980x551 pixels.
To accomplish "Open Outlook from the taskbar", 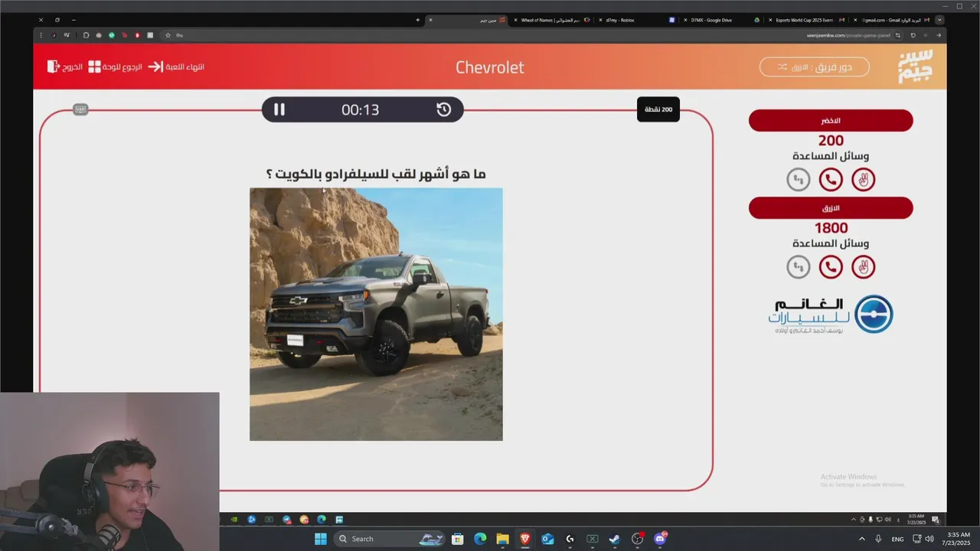I will pyautogui.click(x=547, y=539).
